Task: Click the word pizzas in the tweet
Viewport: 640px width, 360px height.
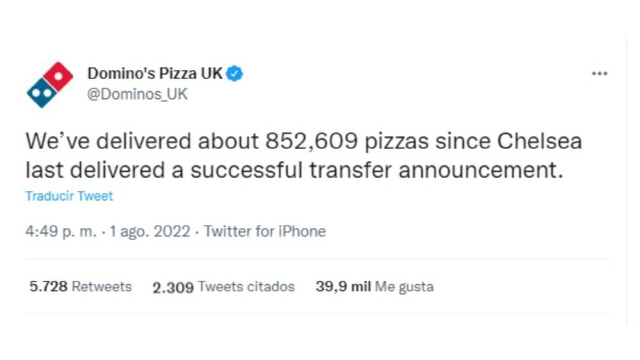Action: point(396,142)
